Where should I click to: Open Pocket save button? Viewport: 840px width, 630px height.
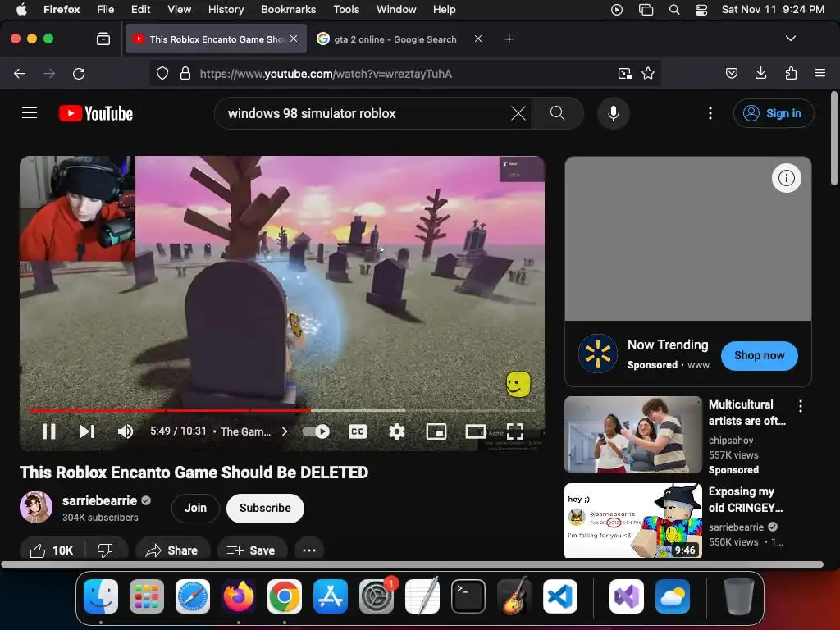pos(732,73)
